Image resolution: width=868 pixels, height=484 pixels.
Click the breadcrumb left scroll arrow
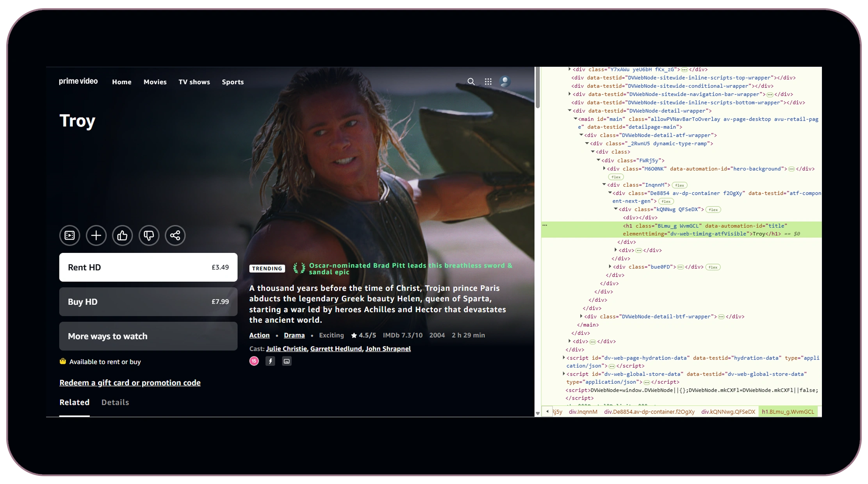pos(547,411)
